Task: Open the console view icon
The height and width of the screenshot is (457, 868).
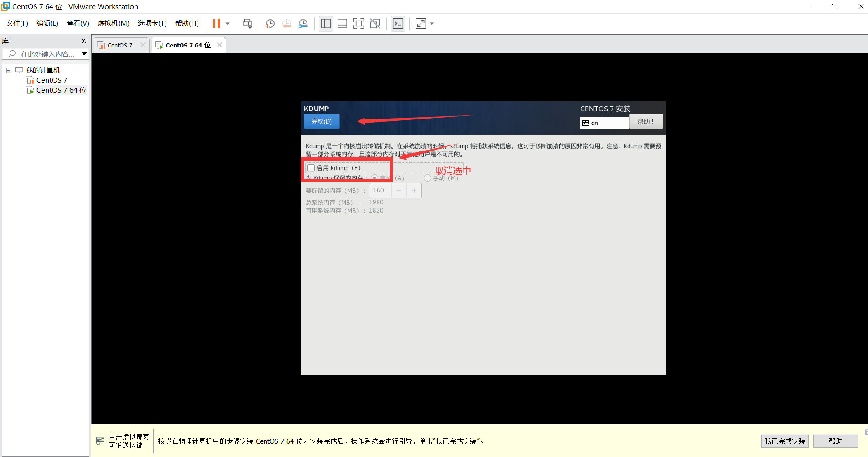Action: coord(398,23)
